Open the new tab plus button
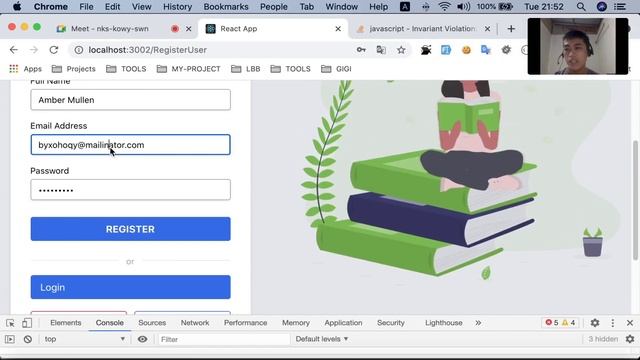Viewport: 640px width, 360px height. click(x=511, y=29)
